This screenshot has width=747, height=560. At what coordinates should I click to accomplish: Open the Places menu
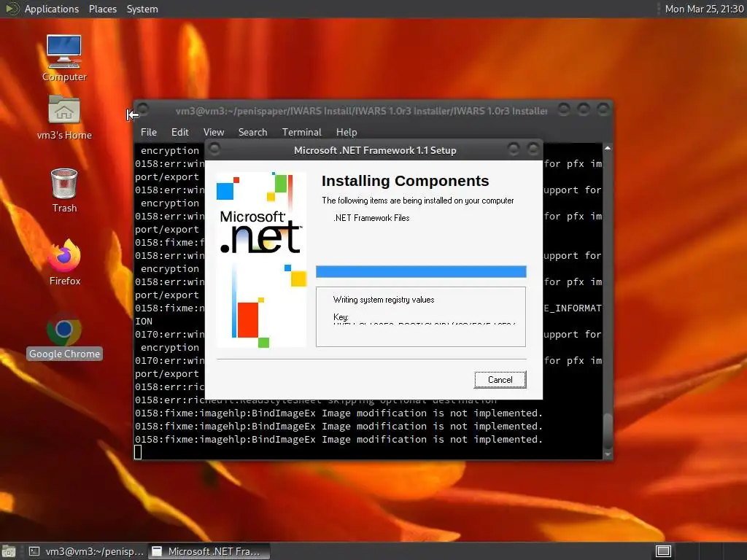pos(102,9)
